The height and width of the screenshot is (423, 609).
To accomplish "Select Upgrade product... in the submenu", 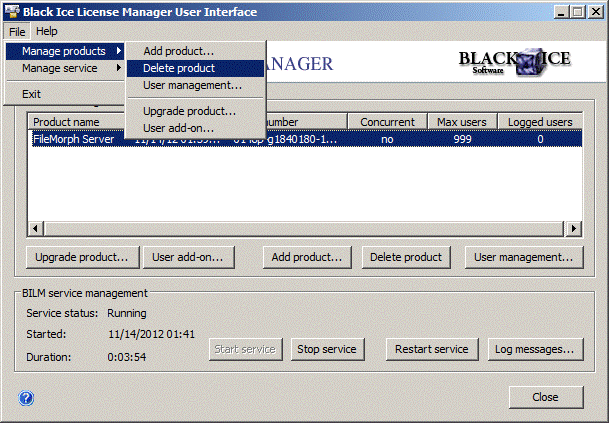I will 195,111.
